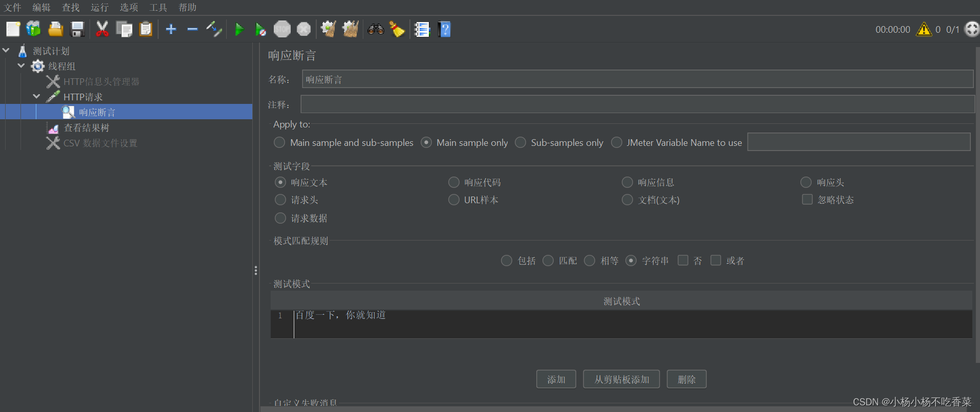Open Help with question mark icon
Image resolution: width=980 pixels, height=412 pixels.
pos(444,29)
